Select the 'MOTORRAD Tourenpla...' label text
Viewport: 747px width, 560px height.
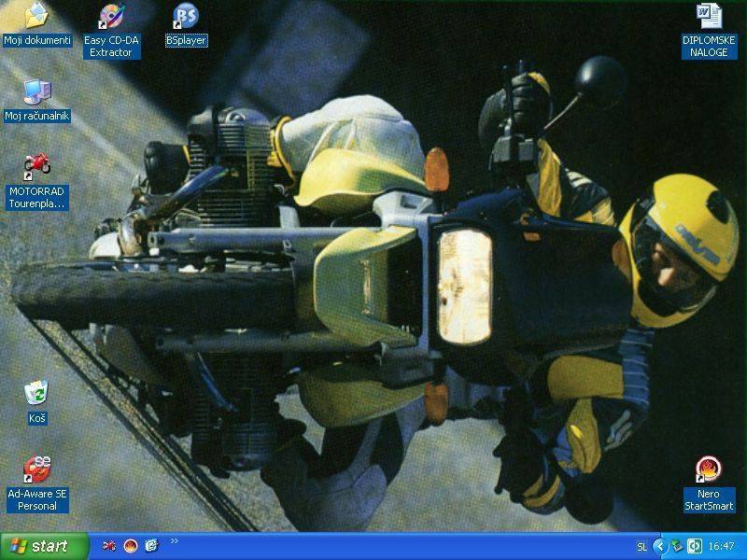click(37, 198)
